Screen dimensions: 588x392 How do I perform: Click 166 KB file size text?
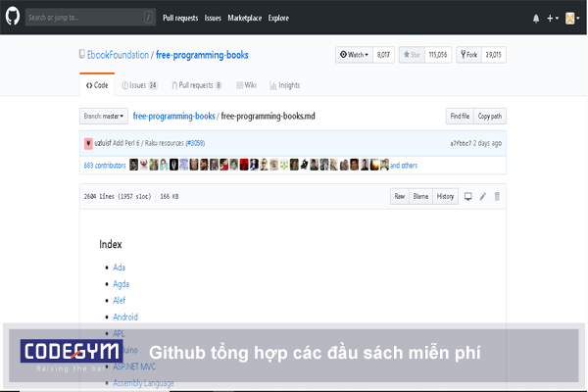click(170, 196)
